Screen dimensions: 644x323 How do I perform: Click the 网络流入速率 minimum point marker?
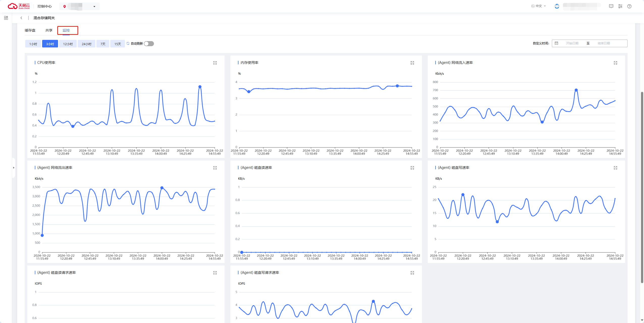tap(542, 122)
